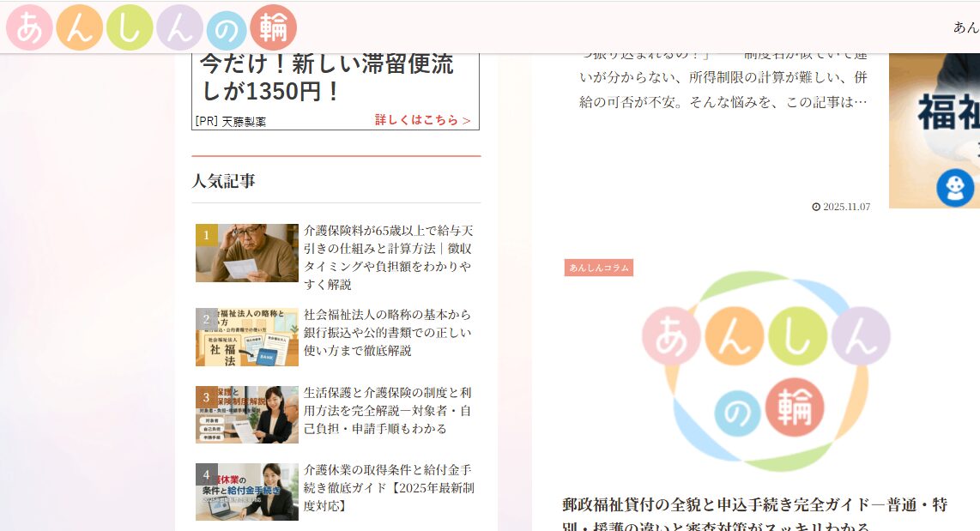The width and height of the screenshot is (980, 531).
Task: Open the rank 3 生活保護 article thumbnail
Action: 247,414
